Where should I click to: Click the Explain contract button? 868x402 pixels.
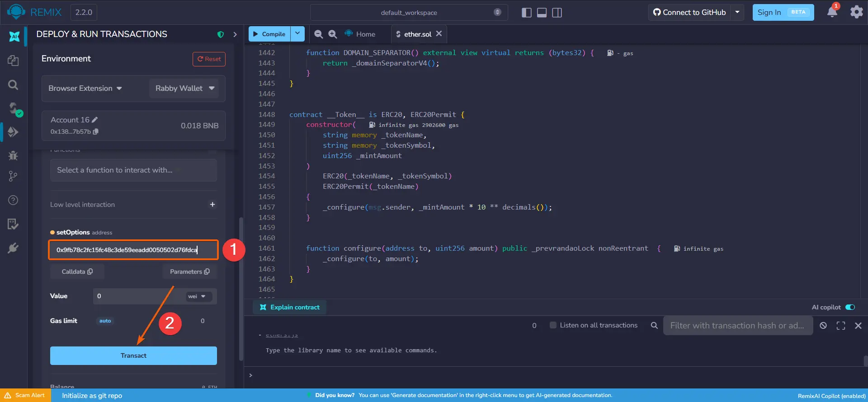click(x=290, y=307)
